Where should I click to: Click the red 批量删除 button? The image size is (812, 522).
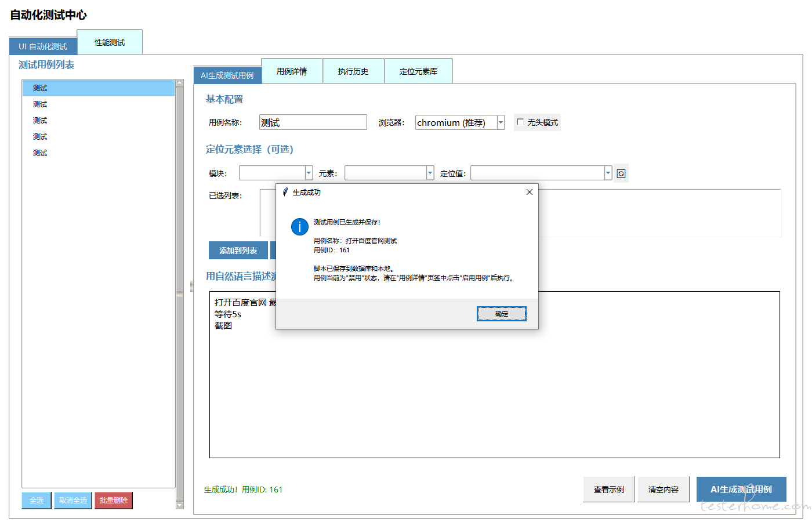(x=114, y=500)
